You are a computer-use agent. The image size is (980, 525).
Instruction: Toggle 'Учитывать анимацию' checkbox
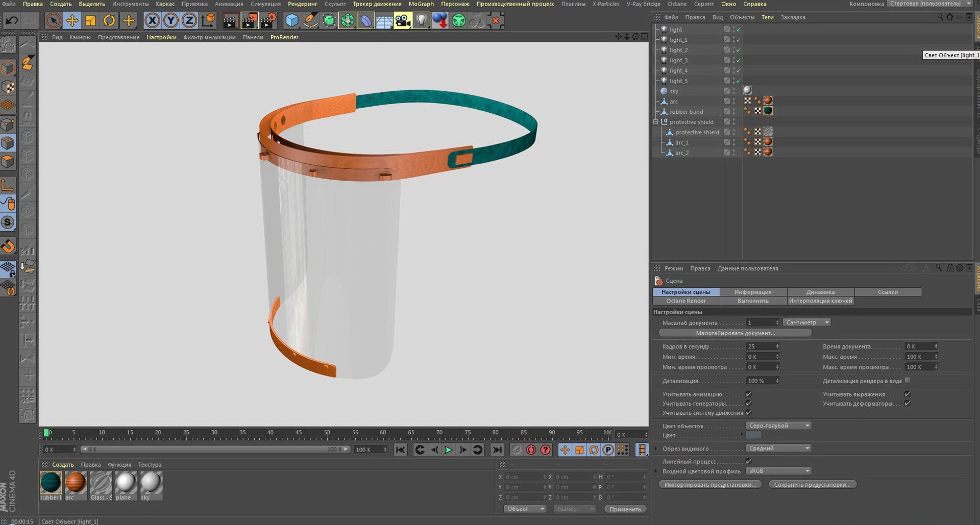749,394
